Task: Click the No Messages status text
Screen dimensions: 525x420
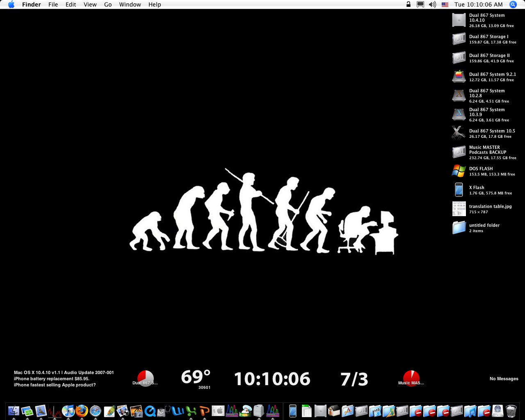Action: pos(504,379)
